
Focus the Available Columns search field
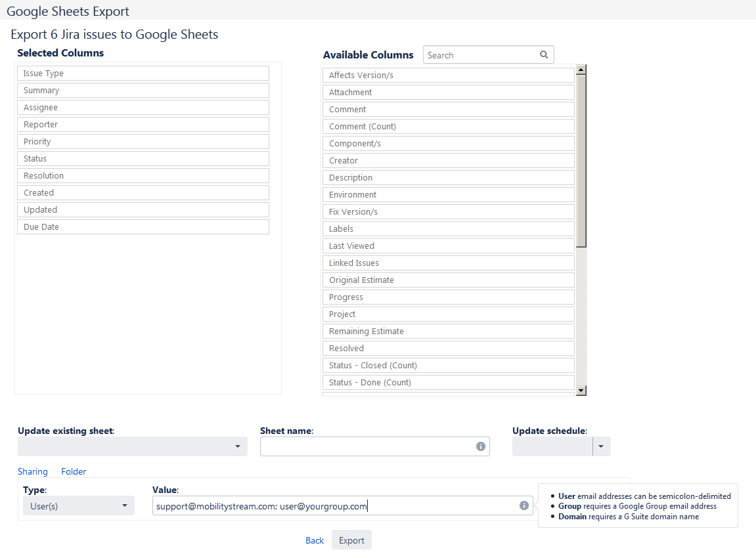click(481, 55)
